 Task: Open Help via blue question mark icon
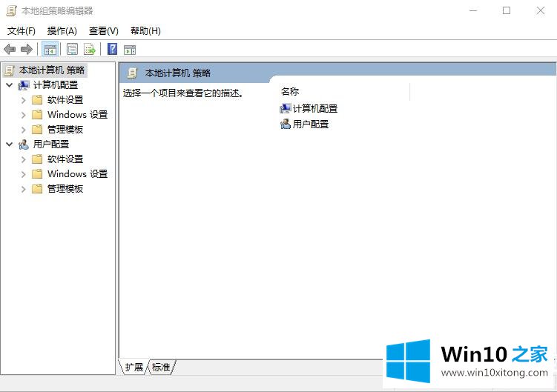click(x=112, y=49)
